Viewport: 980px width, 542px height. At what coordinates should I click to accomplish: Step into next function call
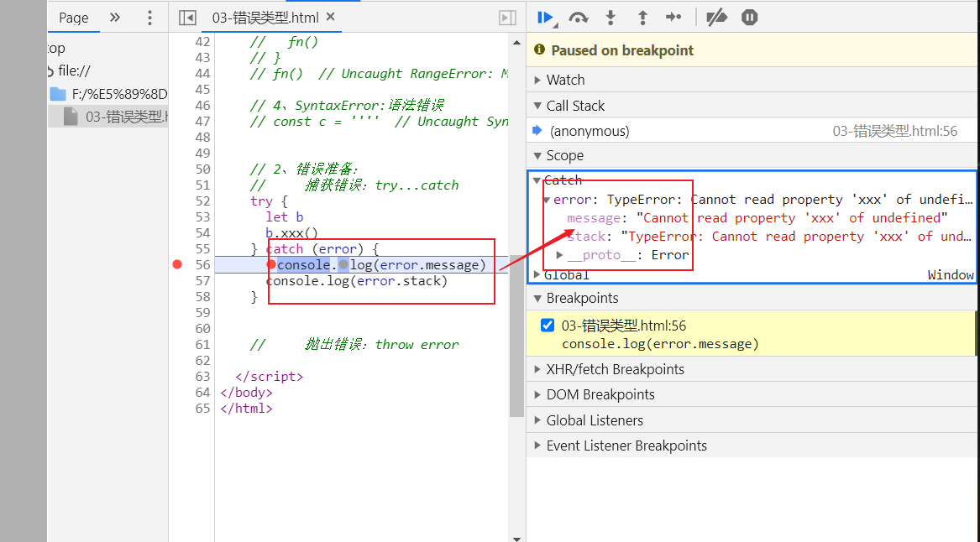[611, 18]
